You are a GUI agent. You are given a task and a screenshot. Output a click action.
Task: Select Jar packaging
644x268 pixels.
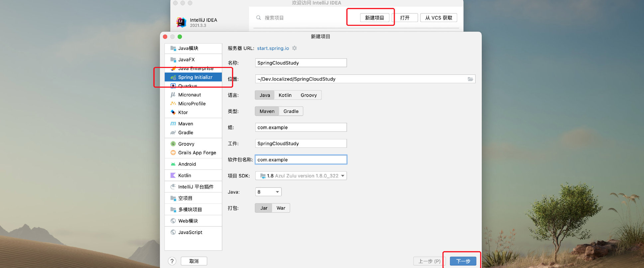click(x=264, y=208)
